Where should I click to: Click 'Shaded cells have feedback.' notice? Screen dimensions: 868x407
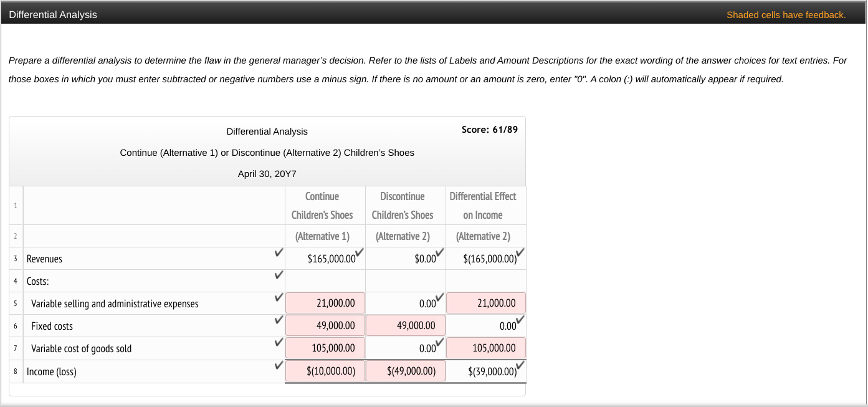tap(786, 15)
